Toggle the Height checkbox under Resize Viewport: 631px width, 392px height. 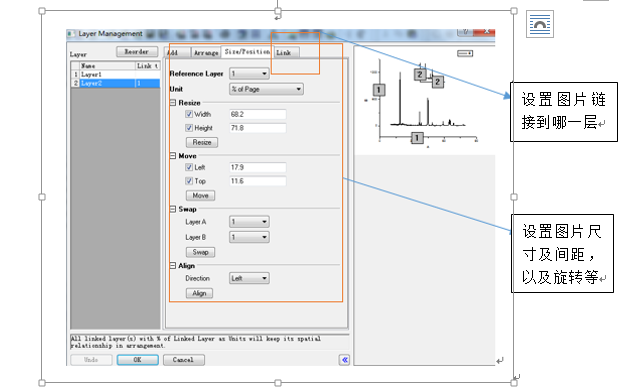pos(189,128)
